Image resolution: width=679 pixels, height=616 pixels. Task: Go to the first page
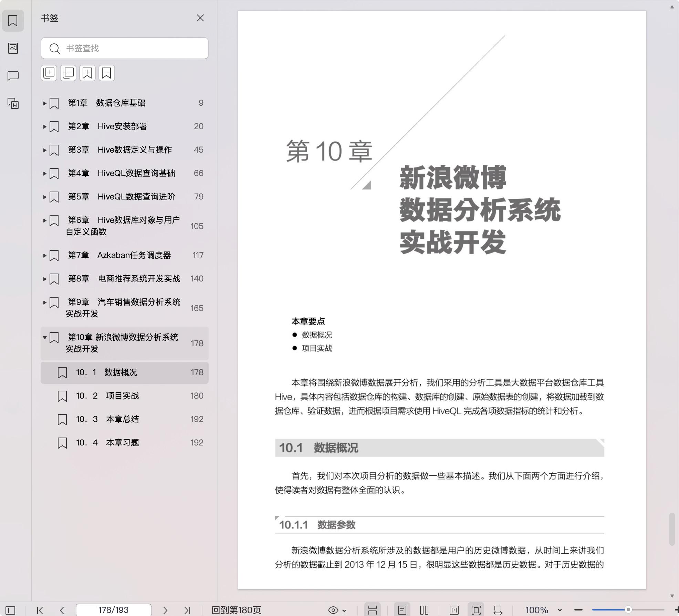point(40,610)
